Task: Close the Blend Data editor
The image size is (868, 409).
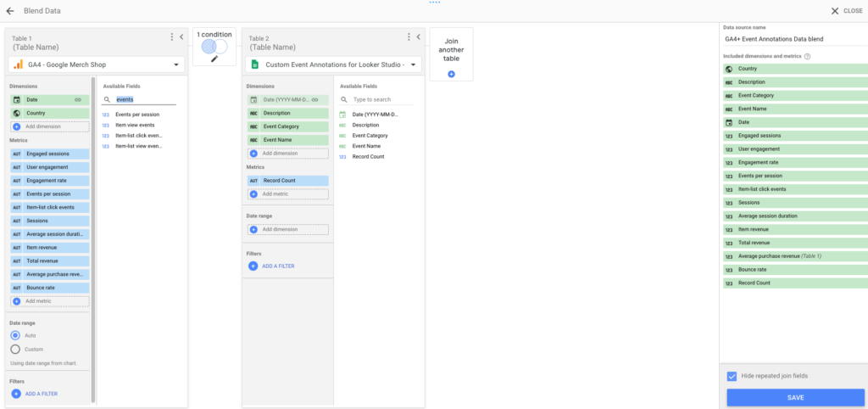Action: 846,11
